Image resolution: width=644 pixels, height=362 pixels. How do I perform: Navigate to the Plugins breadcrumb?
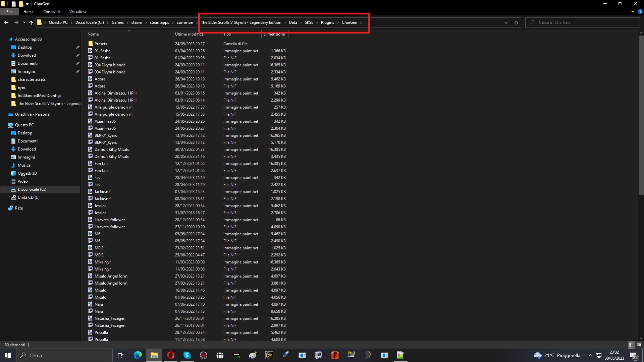327,22
